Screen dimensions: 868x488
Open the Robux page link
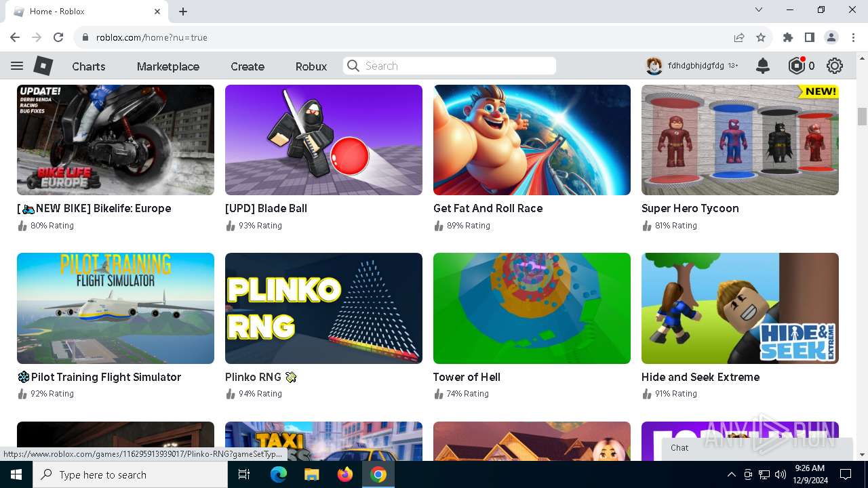tap(311, 66)
